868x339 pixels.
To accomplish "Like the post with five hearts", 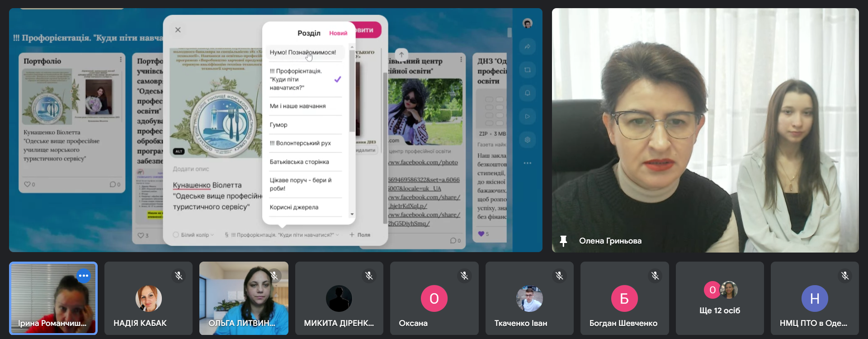I will (x=481, y=234).
